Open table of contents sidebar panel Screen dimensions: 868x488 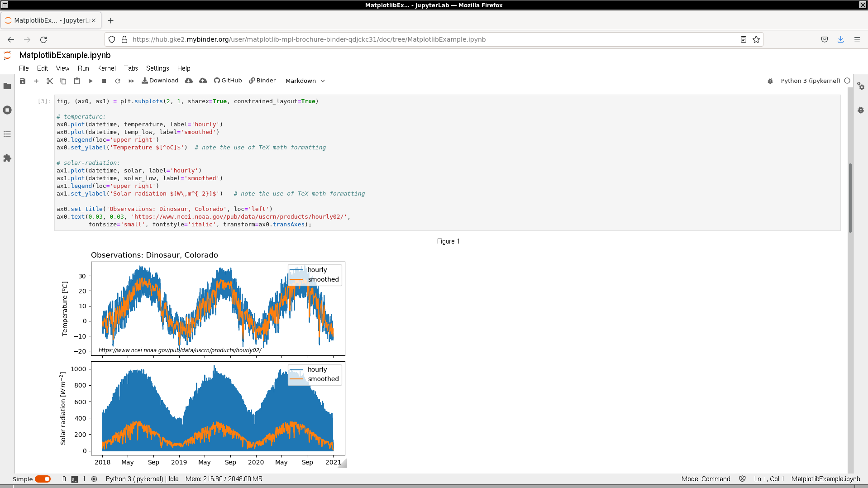tap(7, 134)
